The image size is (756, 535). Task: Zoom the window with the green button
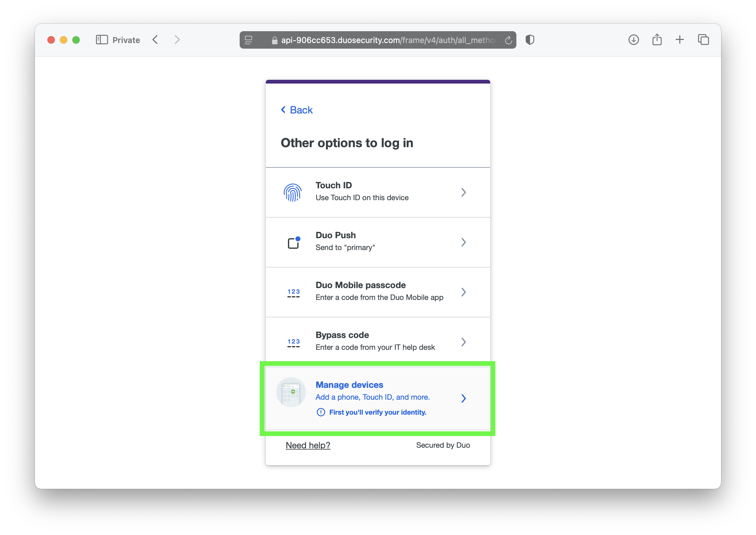tap(76, 40)
